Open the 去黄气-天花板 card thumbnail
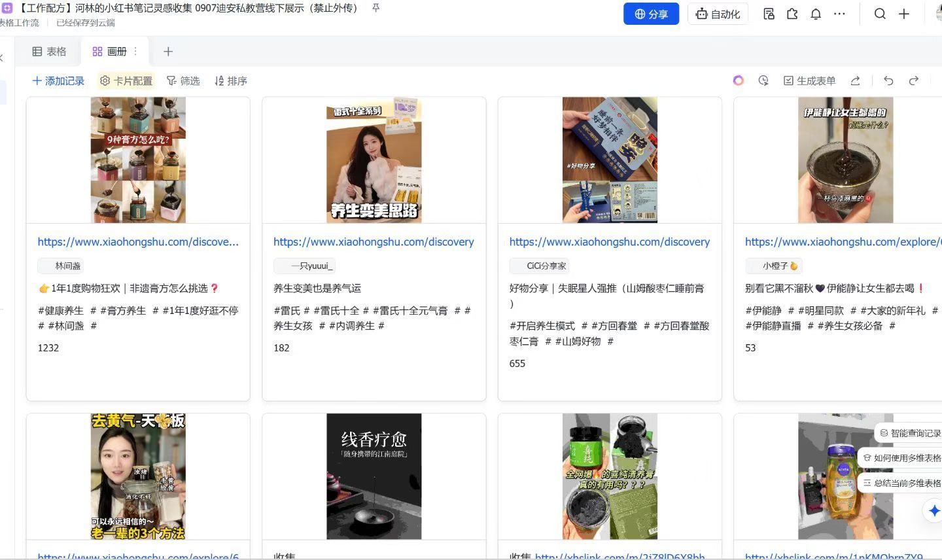This screenshot has width=942, height=560. click(138, 476)
